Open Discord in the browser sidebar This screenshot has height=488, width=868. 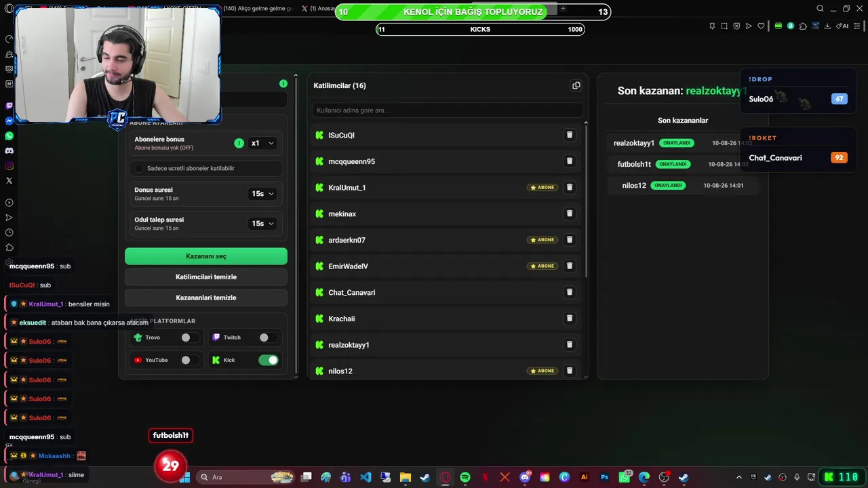9,150
